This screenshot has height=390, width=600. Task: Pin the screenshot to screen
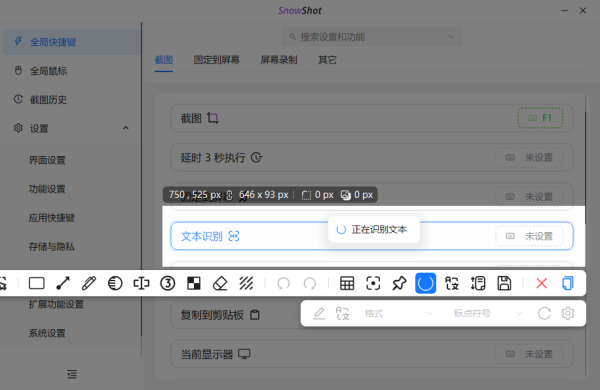pyautogui.click(x=399, y=284)
